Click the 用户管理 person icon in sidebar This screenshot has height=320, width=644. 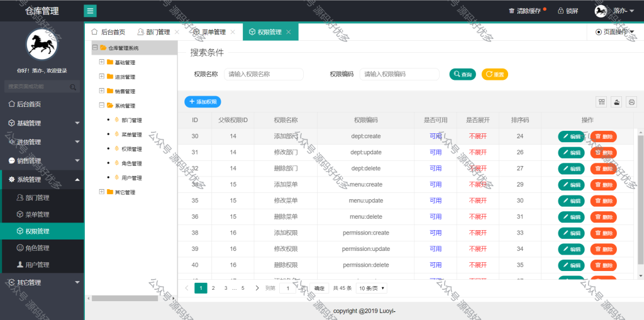click(19, 265)
